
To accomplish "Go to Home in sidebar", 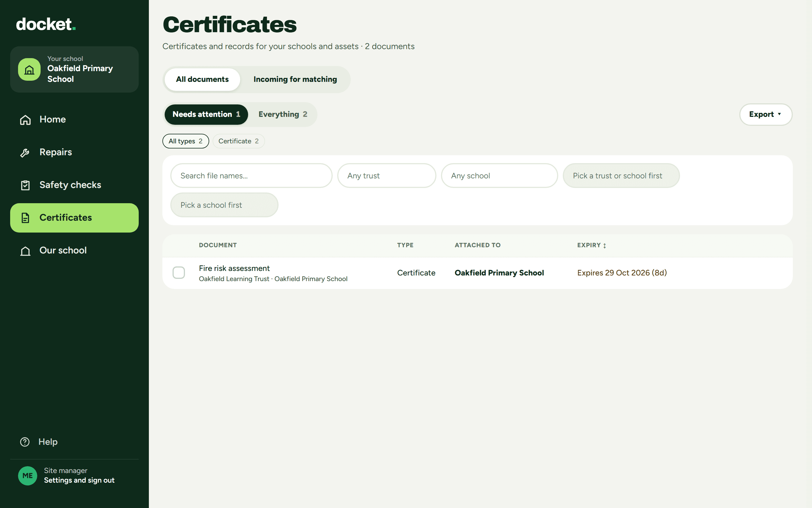I will (x=74, y=120).
